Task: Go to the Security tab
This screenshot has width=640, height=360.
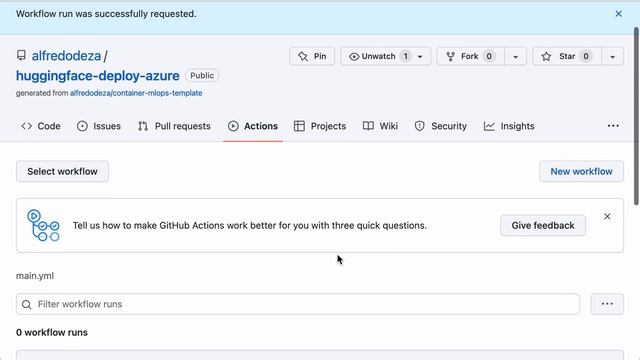Action: (x=441, y=126)
